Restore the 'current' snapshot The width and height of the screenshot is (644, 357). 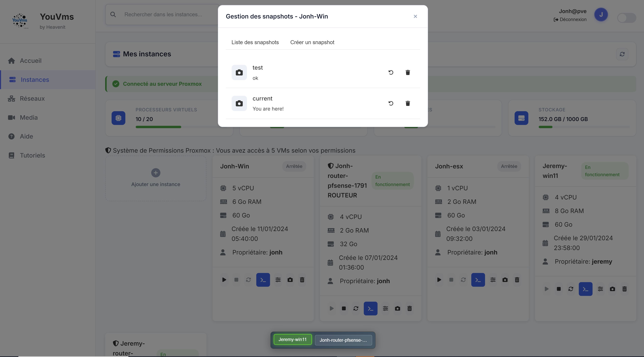pyautogui.click(x=391, y=103)
